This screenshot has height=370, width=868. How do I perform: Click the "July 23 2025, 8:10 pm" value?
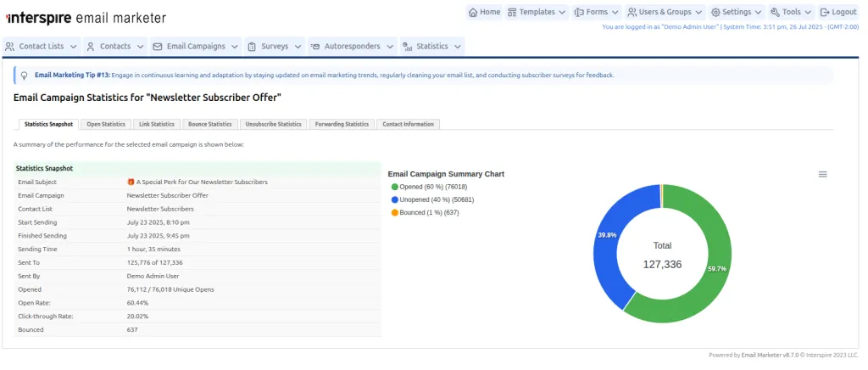tap(159, 222)
